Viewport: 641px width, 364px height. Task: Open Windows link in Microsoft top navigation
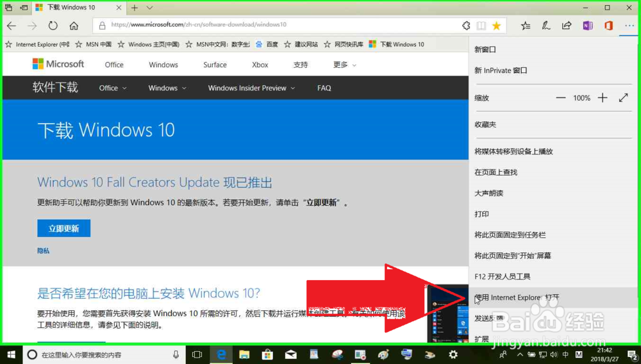(x=163, y=65)
